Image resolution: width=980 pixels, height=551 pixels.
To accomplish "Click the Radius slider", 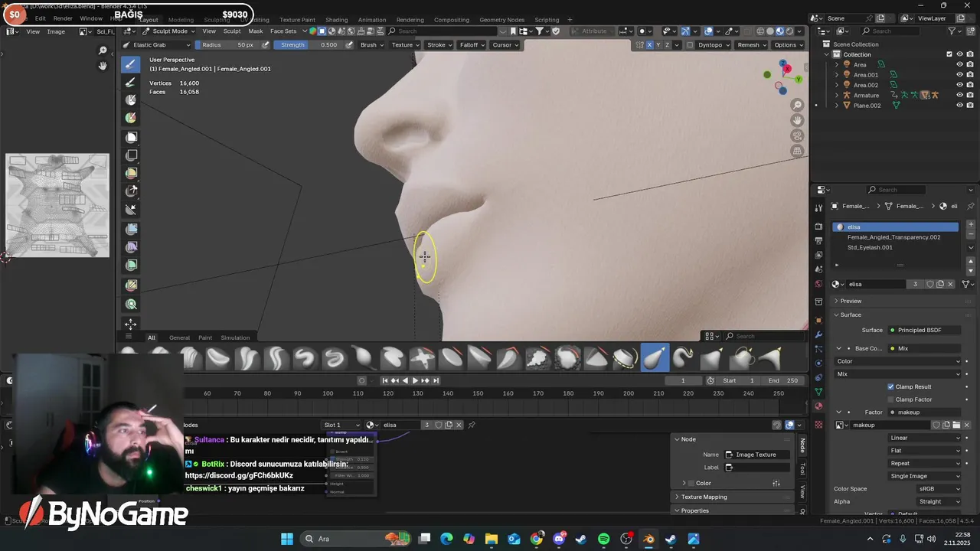I will pos(227,44).
